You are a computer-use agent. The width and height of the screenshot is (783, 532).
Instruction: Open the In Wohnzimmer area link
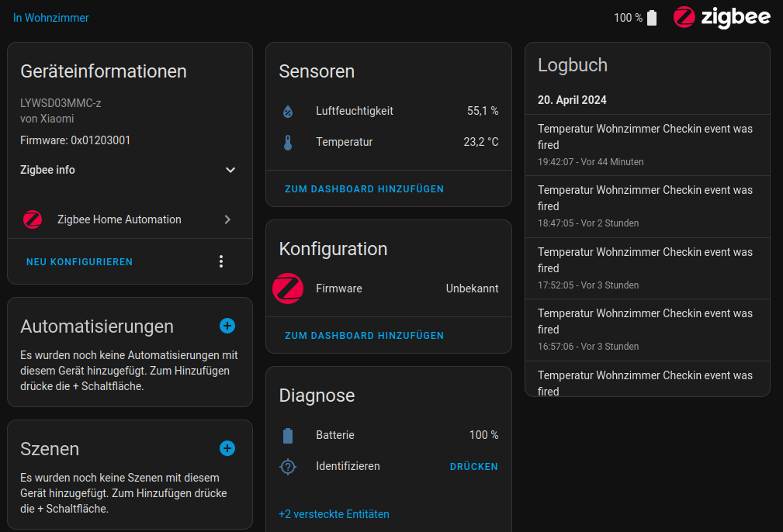click(51, 18)
